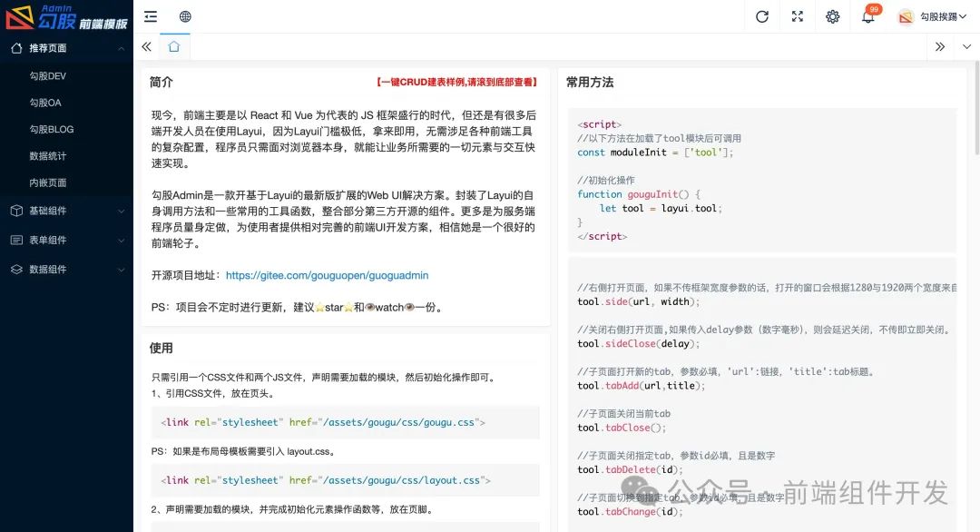
Task: Click the 数据组件 layers icon
Action: (x=17, y=270)
